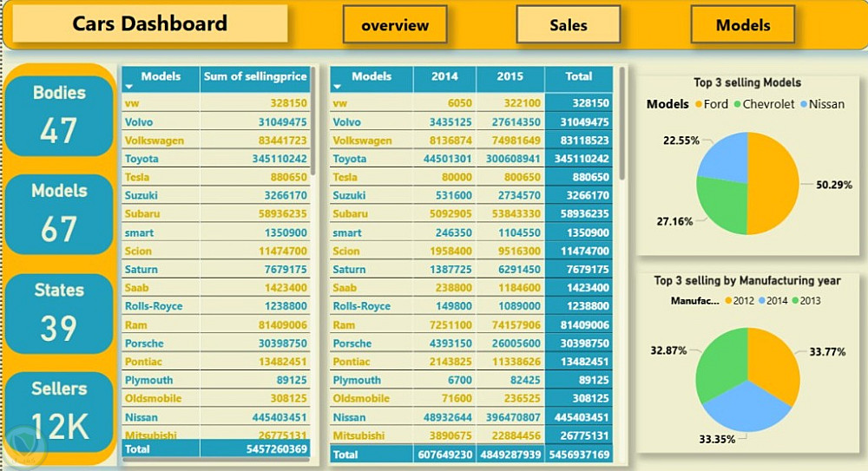Select Suzuki in the year table

pos(349,195)
